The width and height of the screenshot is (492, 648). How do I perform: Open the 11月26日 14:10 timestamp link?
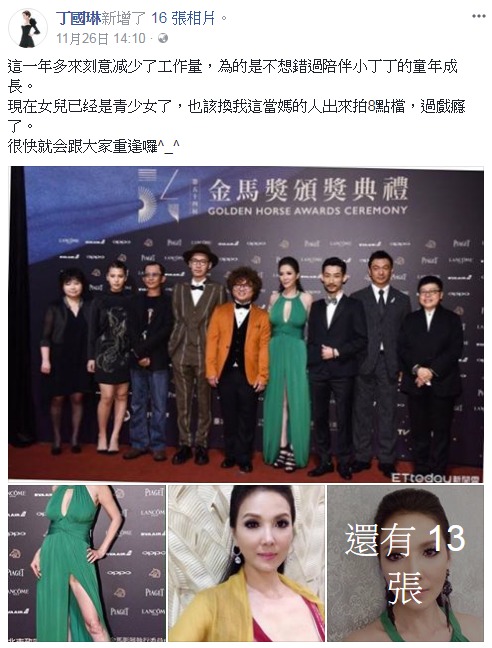click(x=101, y=38)
